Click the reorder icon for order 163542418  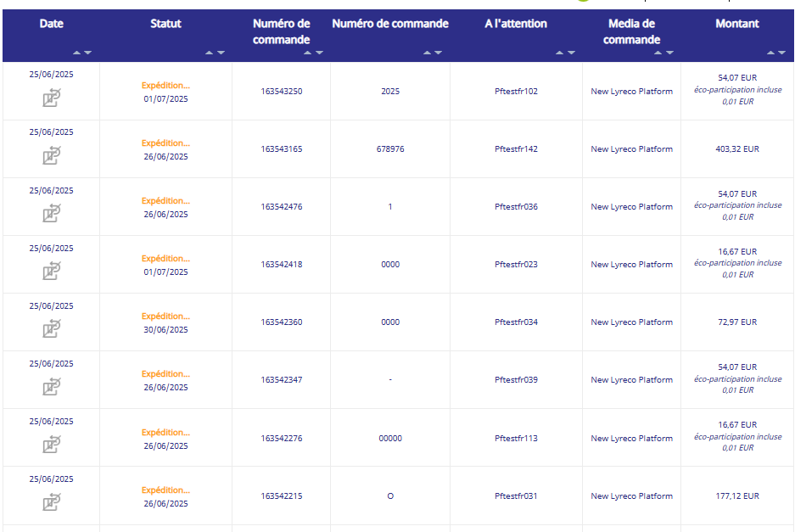coord(52,272)
